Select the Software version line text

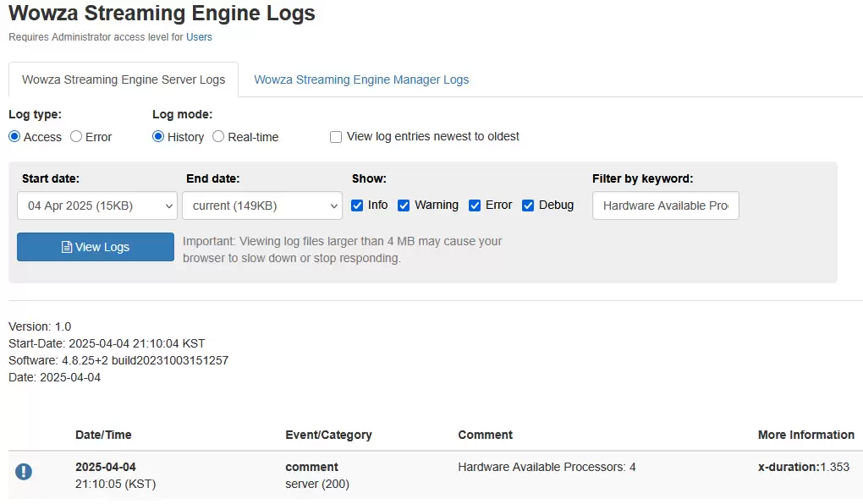pyautogui.click(x=118, y=360)
